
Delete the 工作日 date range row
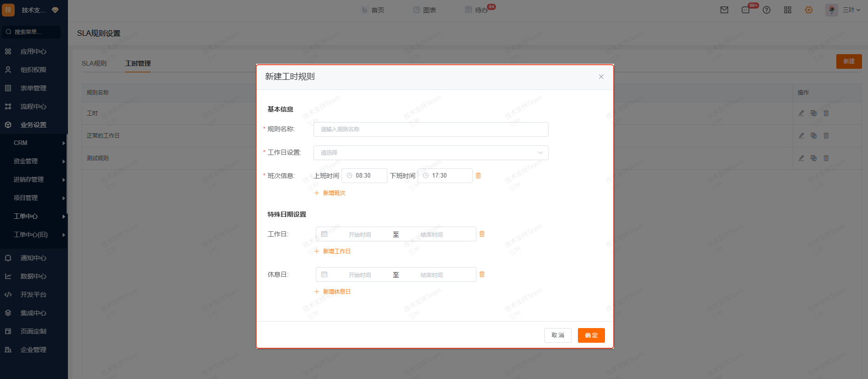coord(482,234)
